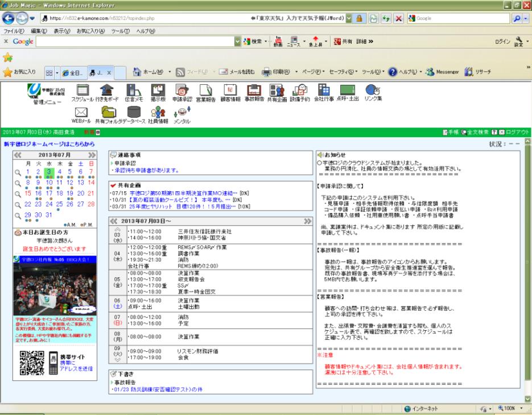
Task: Open the スケジュール schedule icon
Action: pos(84,90)
